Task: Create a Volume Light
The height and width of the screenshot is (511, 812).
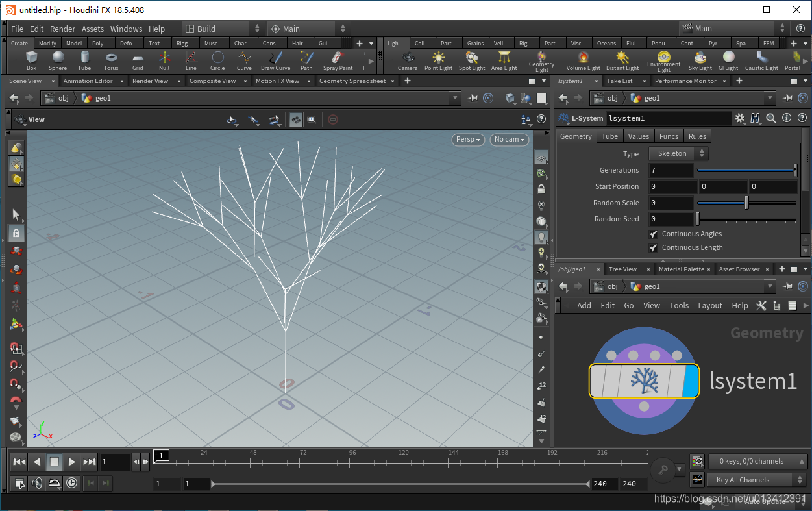Action: (x=583, y=61)
